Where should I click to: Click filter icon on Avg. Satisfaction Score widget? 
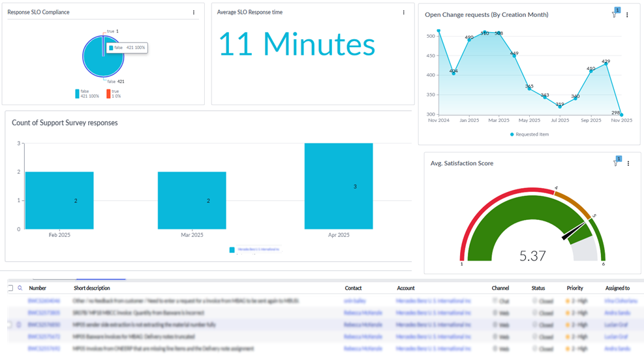(615, 163)
